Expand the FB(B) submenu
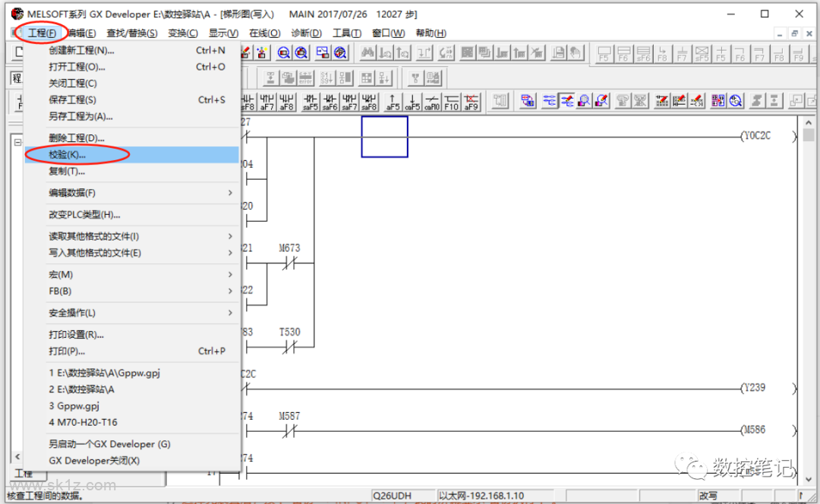Image resolution: width=820 pixels, height=504 pixels. [132, 291]
